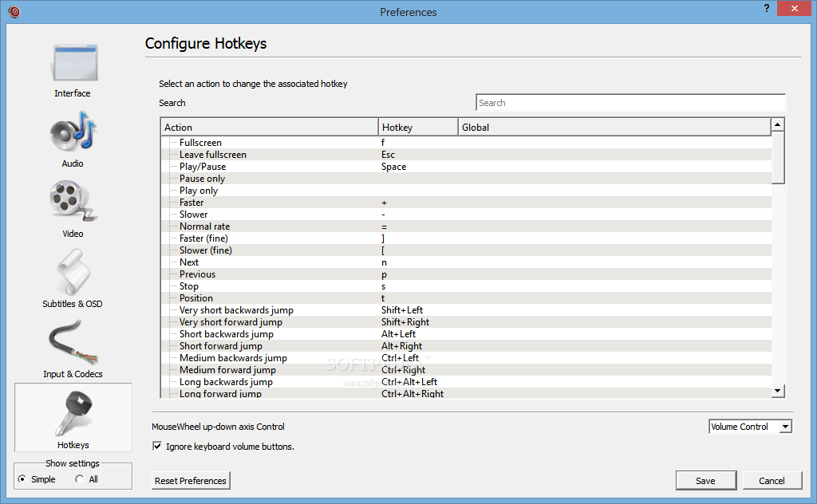The width and height of the screenshot is (817, 504).
Task: Select Very short backwards jump row
Action: point(466,309)
